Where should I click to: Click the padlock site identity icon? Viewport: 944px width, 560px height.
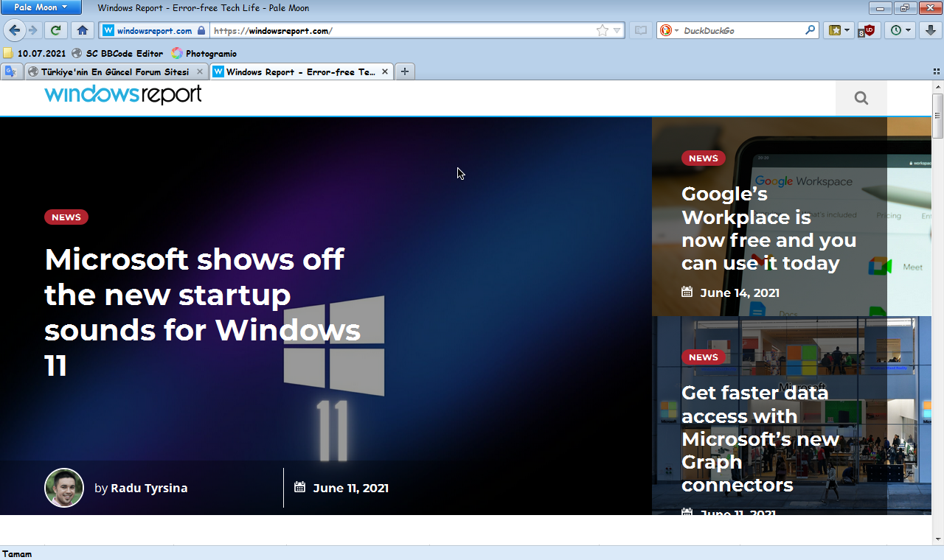[201, 30]
